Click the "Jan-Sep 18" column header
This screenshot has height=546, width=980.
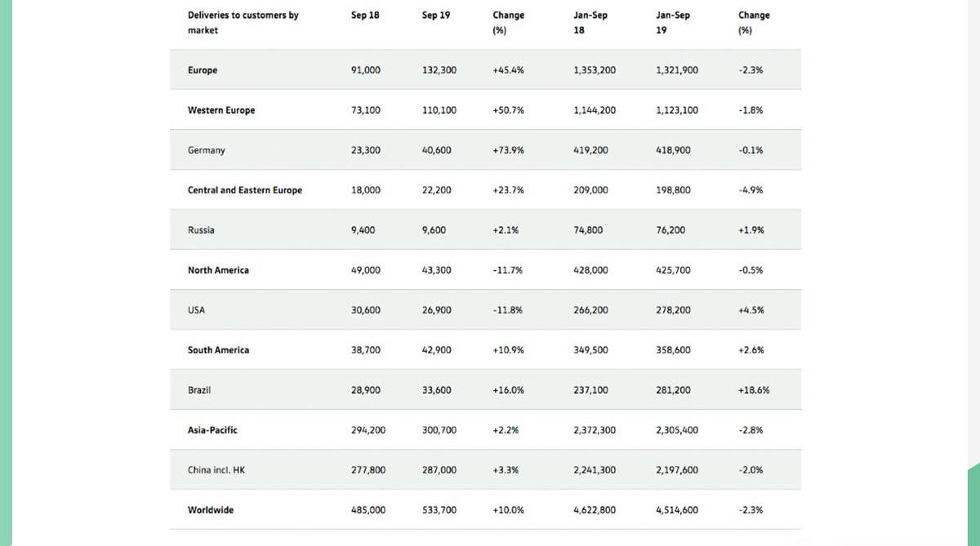(x=590, y=23)
